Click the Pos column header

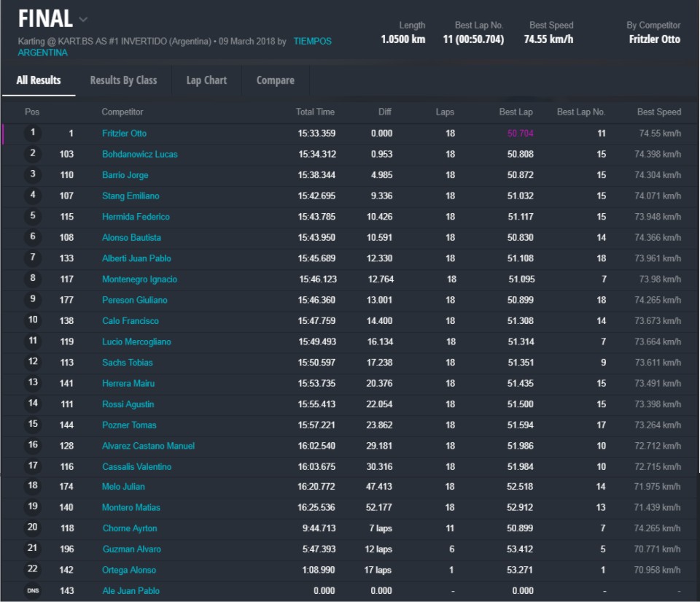32,112
